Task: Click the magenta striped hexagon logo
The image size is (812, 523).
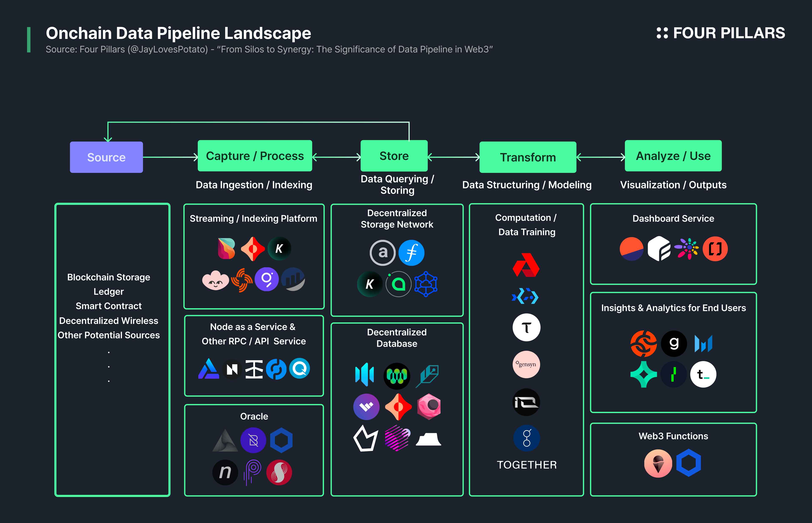Action: click(x=397, y=438)
